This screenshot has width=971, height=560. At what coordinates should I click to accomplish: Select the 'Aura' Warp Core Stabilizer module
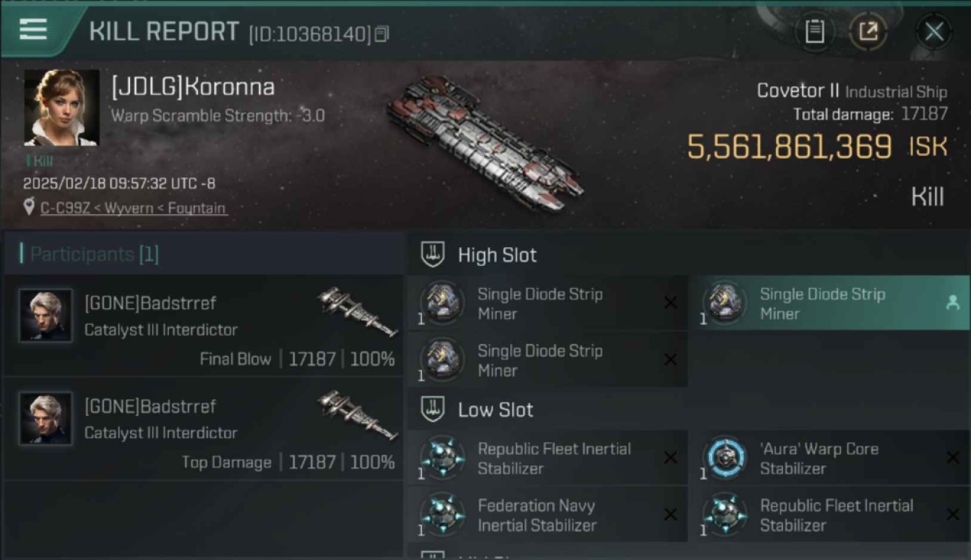coord(828,458)
